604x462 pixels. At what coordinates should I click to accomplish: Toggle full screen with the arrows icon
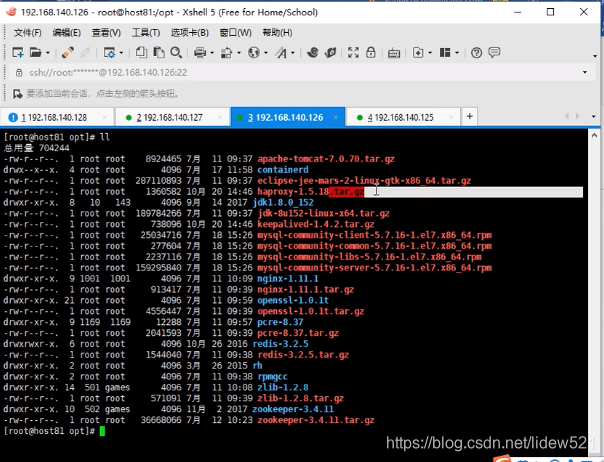coord(353,52)
